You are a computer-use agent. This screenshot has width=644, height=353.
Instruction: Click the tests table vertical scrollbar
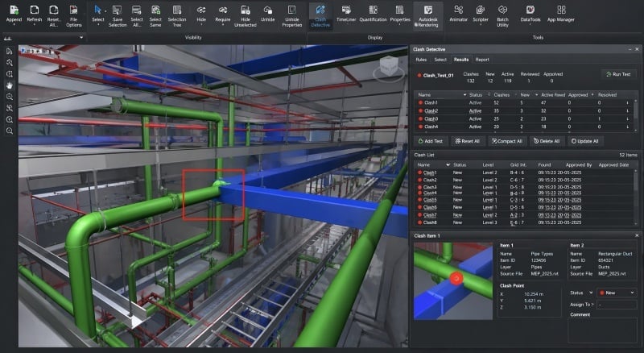[636, 114]
